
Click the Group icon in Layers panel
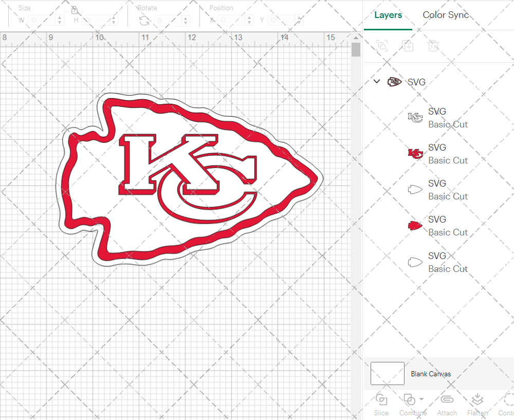(x=382, y=46)
